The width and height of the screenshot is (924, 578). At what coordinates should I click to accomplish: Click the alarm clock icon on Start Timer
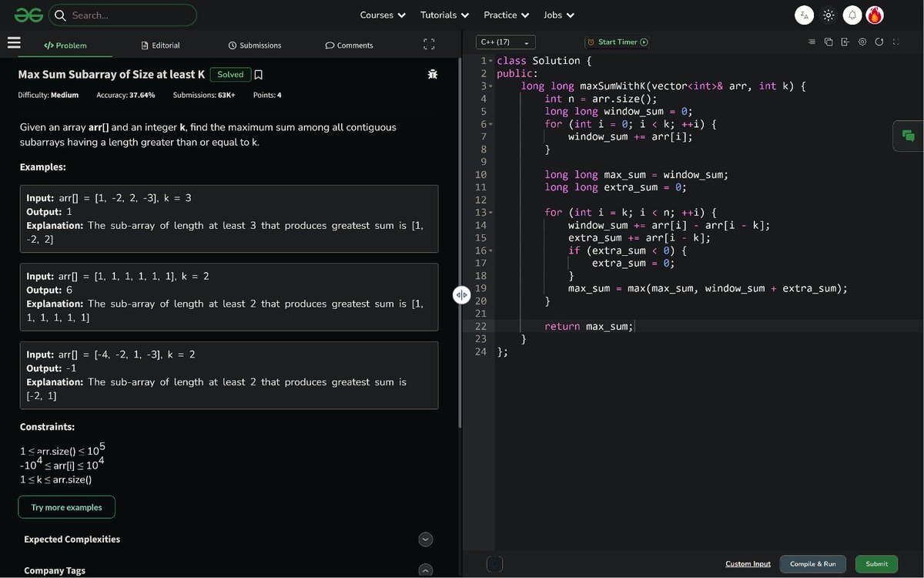pos(591,42)
